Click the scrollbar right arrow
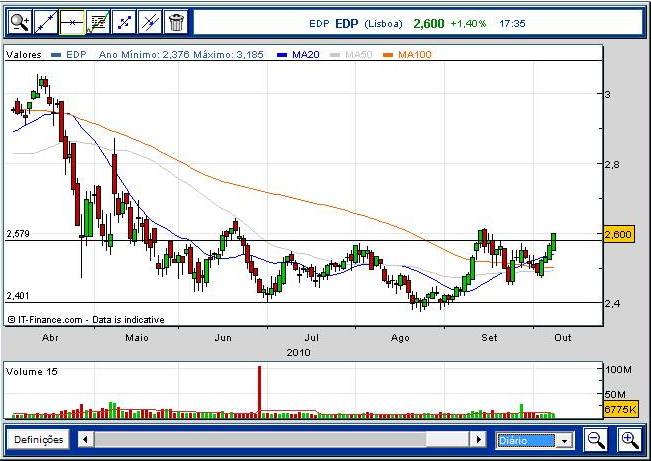This screenshot has width=651, height=461. pyautogui.click(x=478, y=439)
